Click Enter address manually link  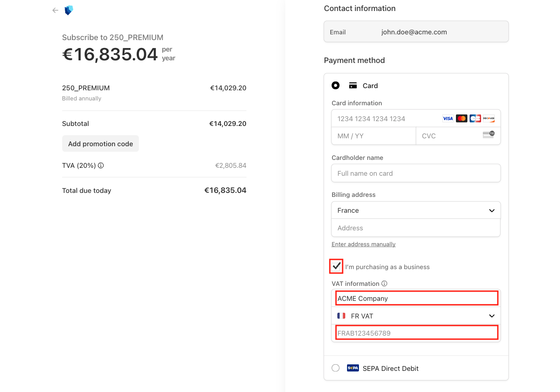[363, 244]
